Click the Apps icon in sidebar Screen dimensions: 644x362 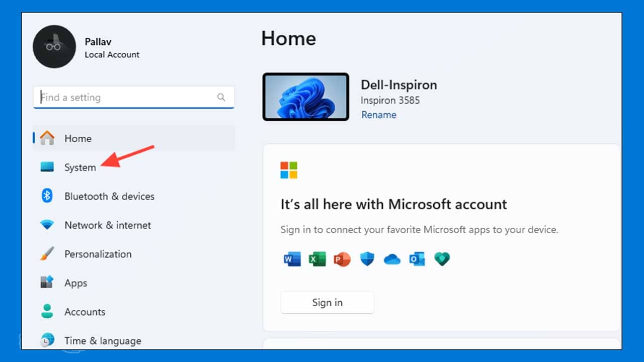tap(47, 283)
